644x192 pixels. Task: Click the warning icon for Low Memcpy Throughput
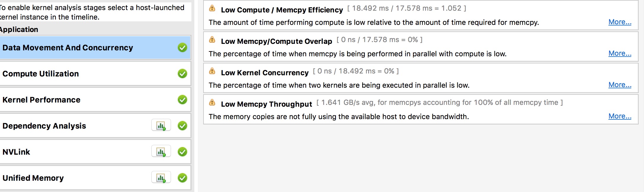212,103
